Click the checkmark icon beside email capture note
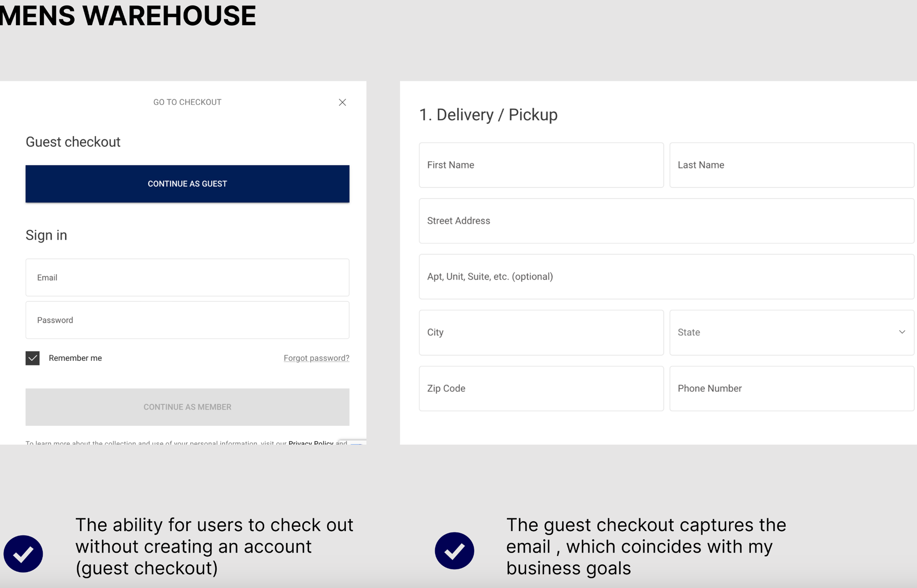Viewport: 917px width, 588px height. (x=454, y=551)
